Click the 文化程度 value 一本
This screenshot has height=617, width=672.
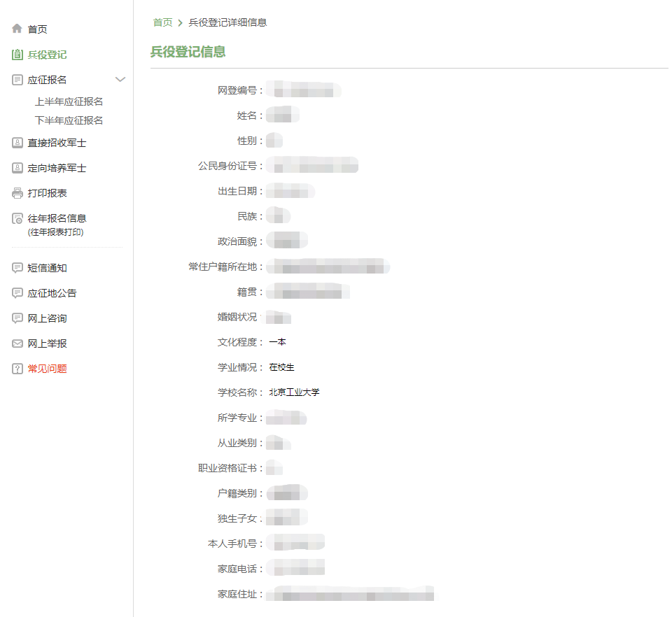tap(278, 342)
